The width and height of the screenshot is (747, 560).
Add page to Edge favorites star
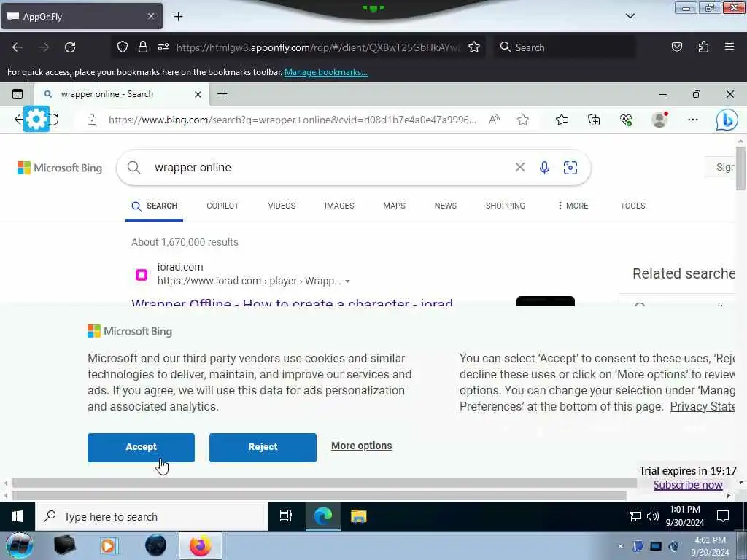[522, 120]
